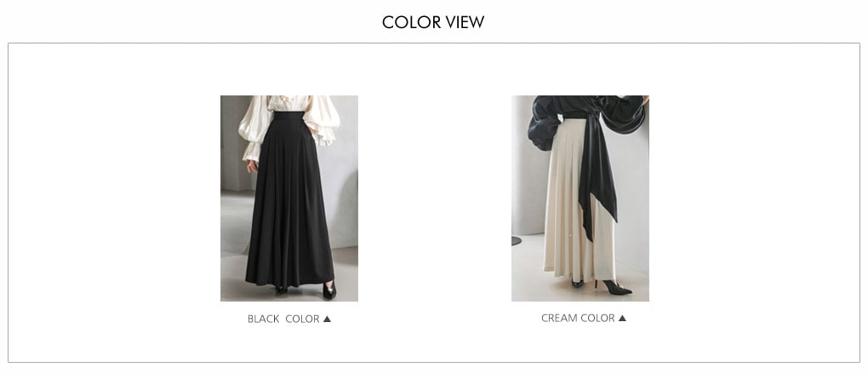
Task: Click the ruffled cuff of the white blouse sleeve
Action: coord(251,152)
